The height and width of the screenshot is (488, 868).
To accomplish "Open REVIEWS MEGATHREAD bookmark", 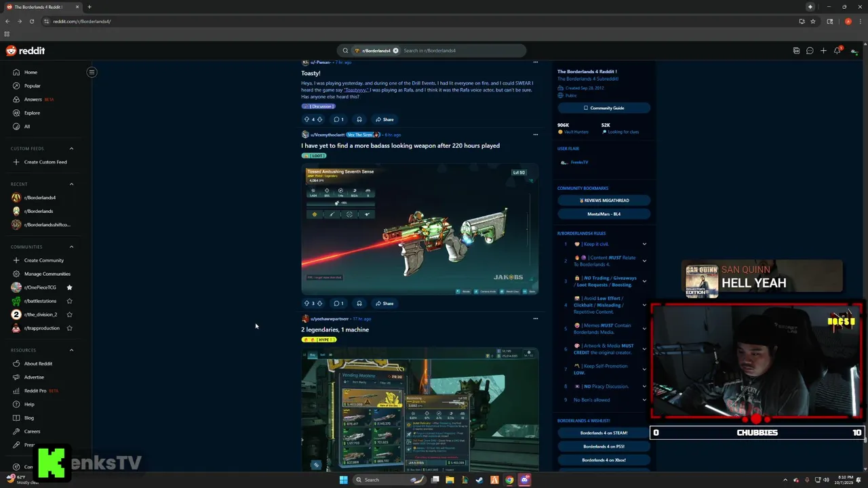I will tap(604, 201).
